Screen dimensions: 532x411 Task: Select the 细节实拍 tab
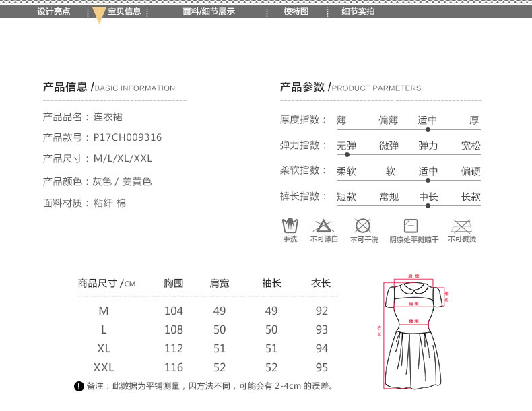coord(358,11)
